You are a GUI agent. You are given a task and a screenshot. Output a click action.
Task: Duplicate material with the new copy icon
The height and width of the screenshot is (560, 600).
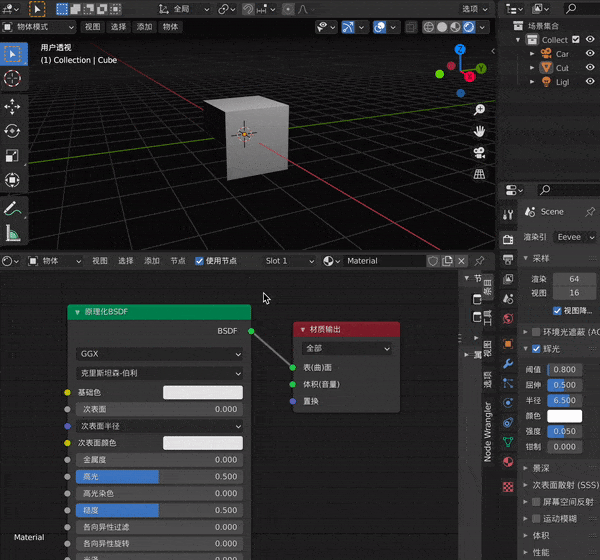(447, 261)
